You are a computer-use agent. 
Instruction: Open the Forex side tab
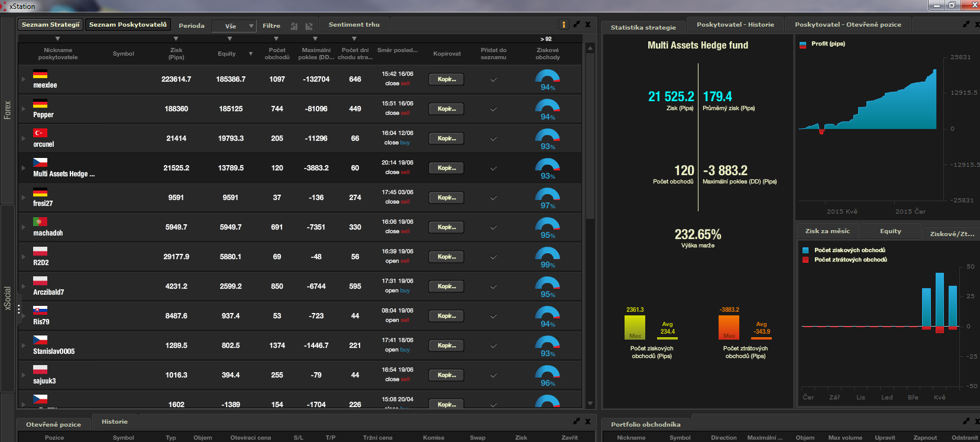point(8,110)
